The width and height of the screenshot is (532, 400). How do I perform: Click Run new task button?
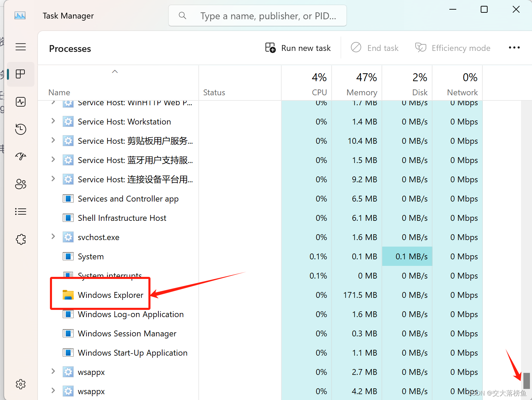tap(298, 48)
